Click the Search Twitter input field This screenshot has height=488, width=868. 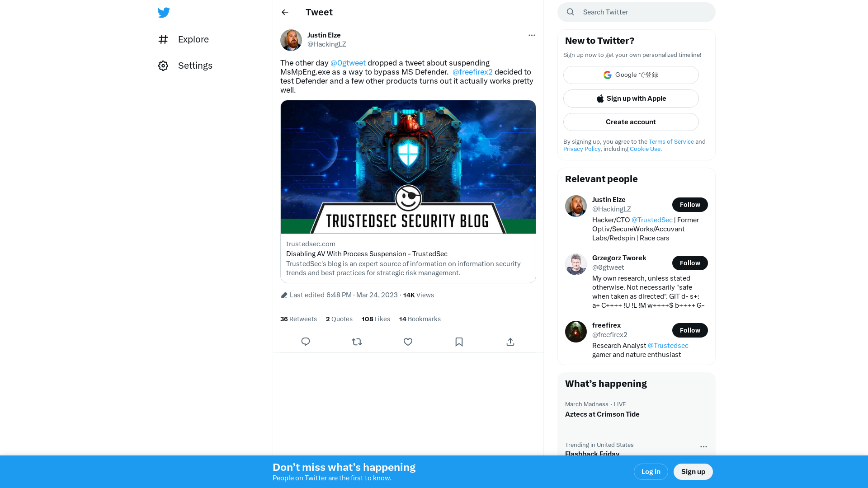point(636,12)
